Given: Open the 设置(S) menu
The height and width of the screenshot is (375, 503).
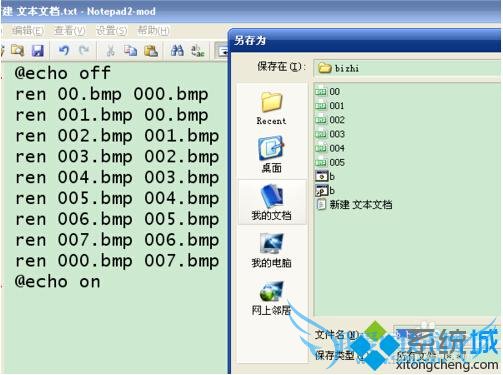Looking at the screenshot, I should tap(111, 31).
